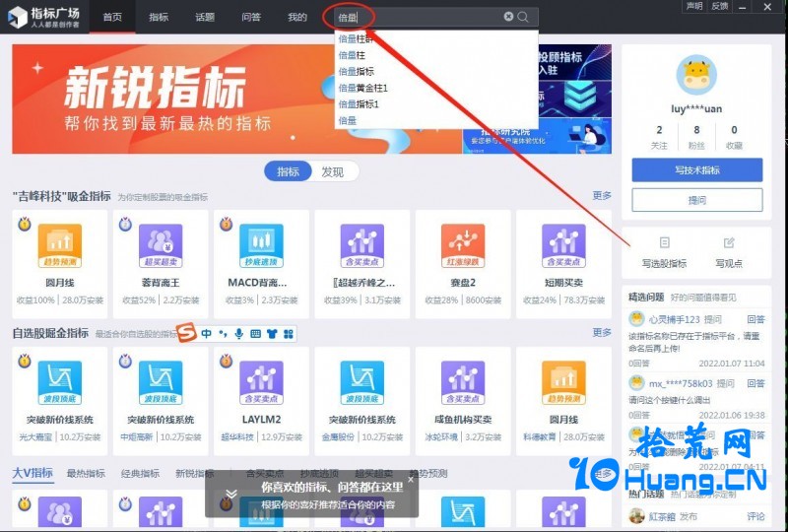This screenshot has width=788, height=532.
Task: Open the 话题 navigation tab
Action: click(x=205, y=17)
